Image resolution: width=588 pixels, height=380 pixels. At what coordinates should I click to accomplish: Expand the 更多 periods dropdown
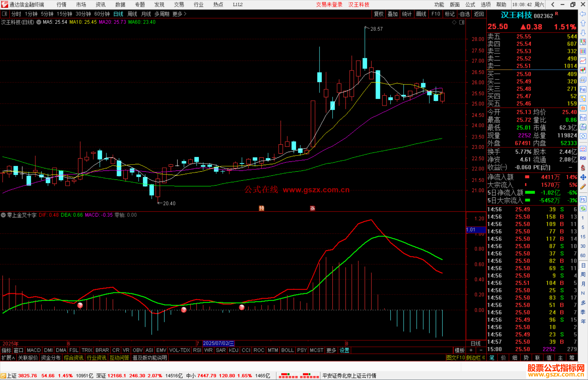179,14
